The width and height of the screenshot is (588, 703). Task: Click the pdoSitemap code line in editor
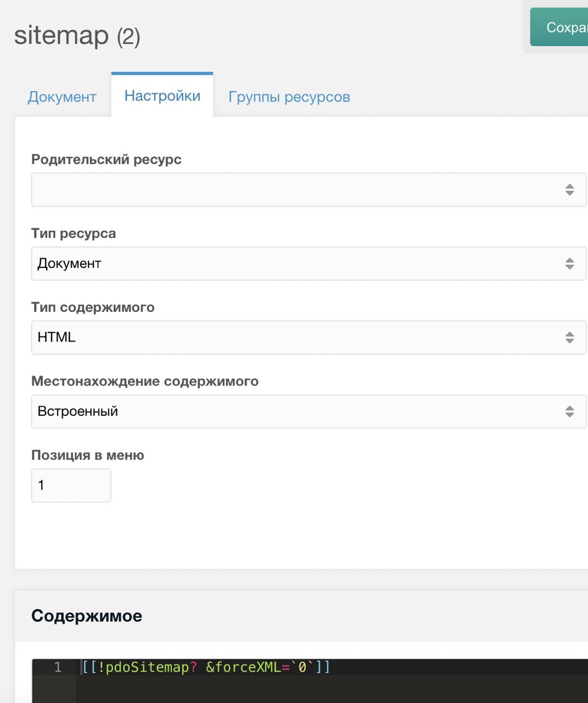(206, 667)
